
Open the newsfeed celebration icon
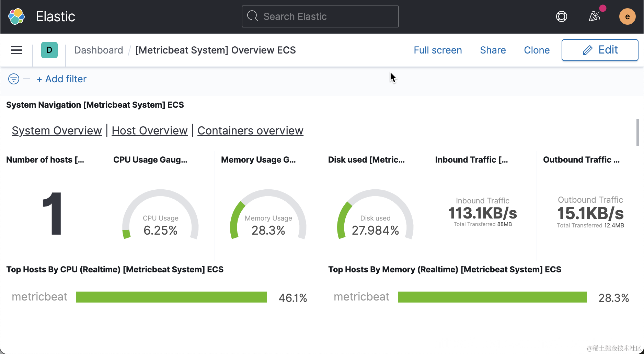(x=595, y=16)
